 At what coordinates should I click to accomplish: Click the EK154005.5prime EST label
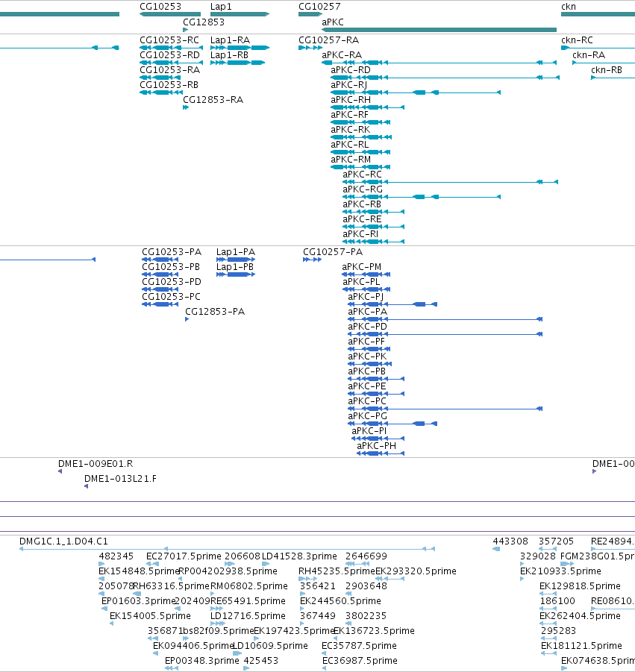pyautogui.click(x=150, y=616)
